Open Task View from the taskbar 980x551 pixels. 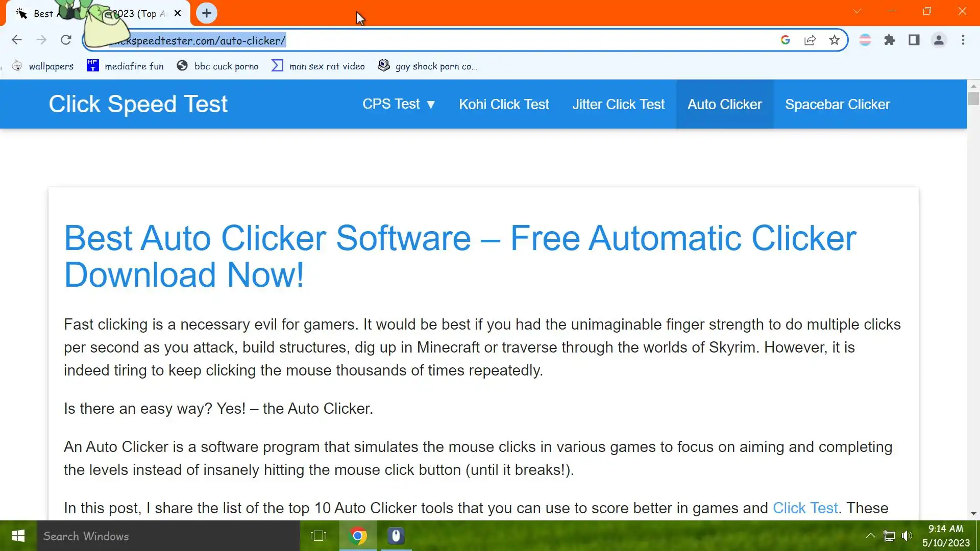tap(318, 536)
